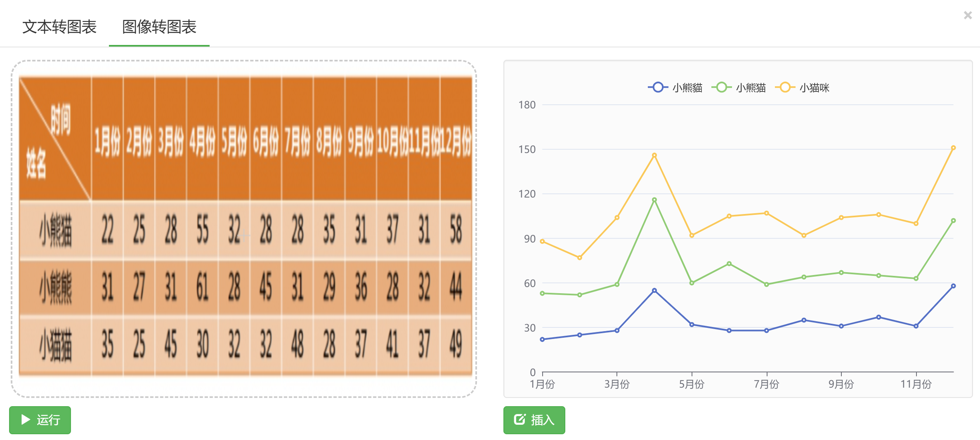The width and height of the screenshot is (980, 440).
Task: Click the yellow circle legend marker for 小猫咪
Action: point(784,87)
